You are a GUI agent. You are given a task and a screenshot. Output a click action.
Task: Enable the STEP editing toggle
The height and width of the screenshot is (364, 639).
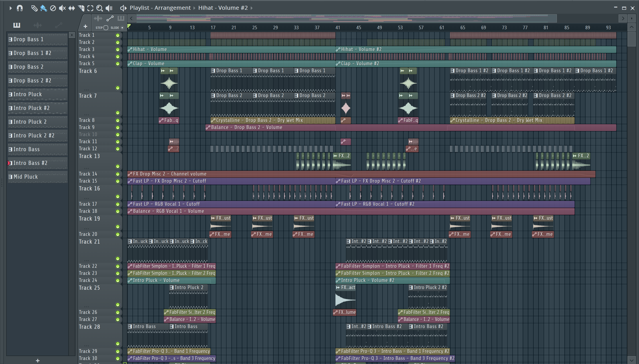click(x=106, y=28)
